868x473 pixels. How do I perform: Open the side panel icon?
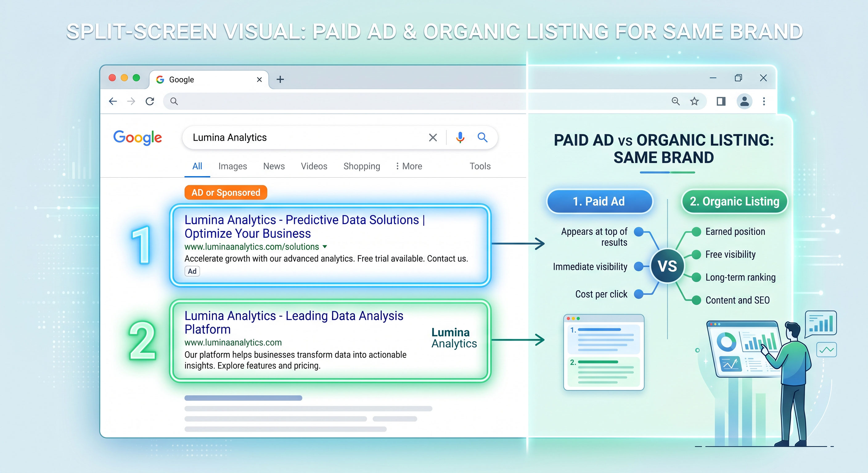click(721, 101)
